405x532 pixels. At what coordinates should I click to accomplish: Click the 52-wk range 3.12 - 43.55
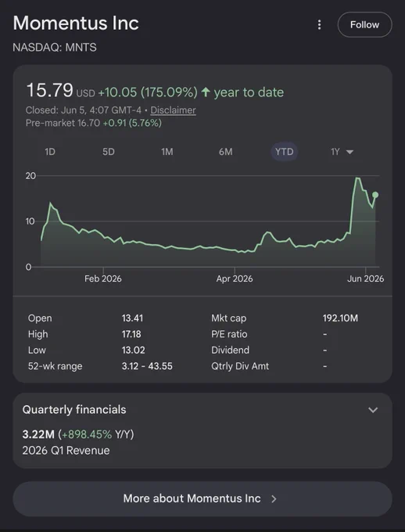pyautogui.click(x=147, y=366)
